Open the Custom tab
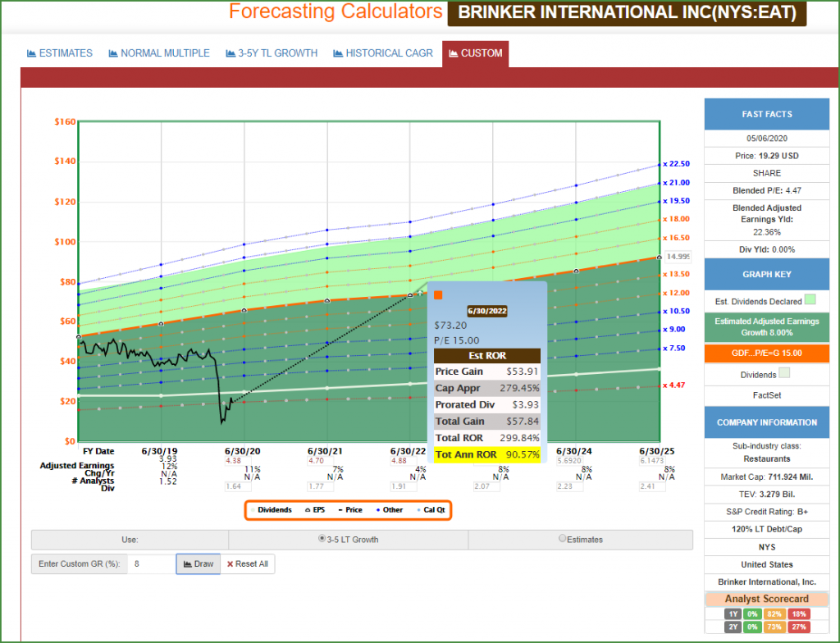 (x=475, y=53)
